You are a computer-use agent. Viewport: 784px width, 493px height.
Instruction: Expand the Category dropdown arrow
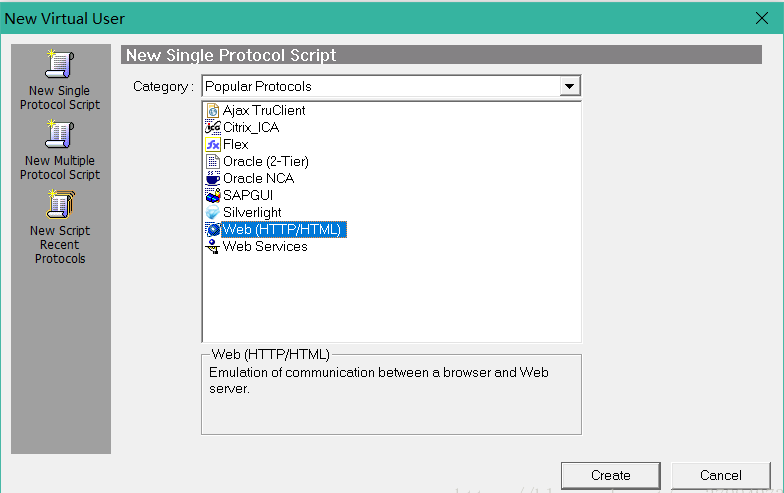point(570,87)
